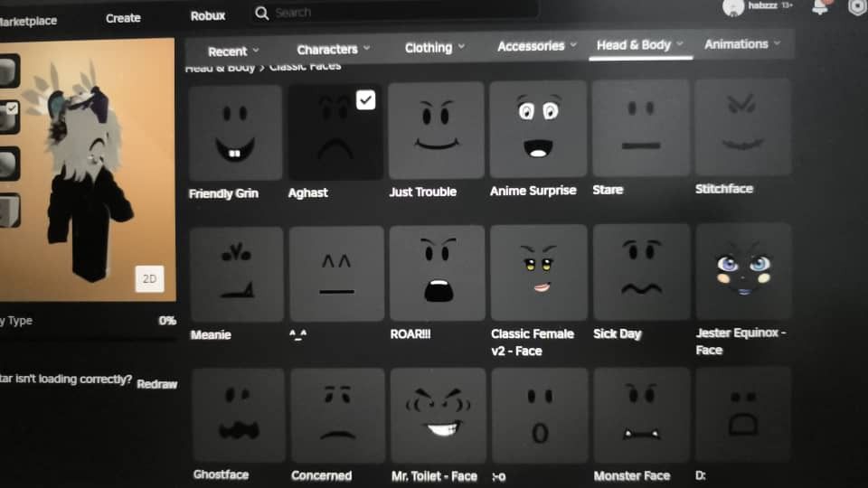
Task: Click the Sick Day name label
Action: pyautogui.click(x=618, y=333)
